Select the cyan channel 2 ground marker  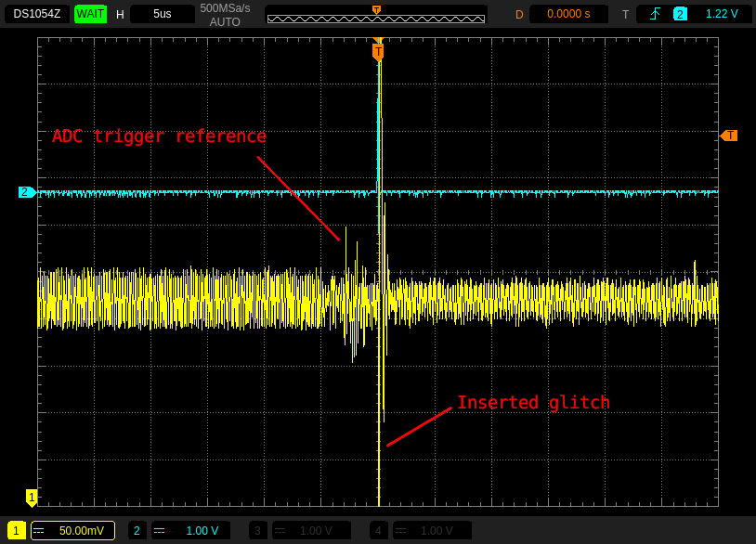tap(26, 192)
